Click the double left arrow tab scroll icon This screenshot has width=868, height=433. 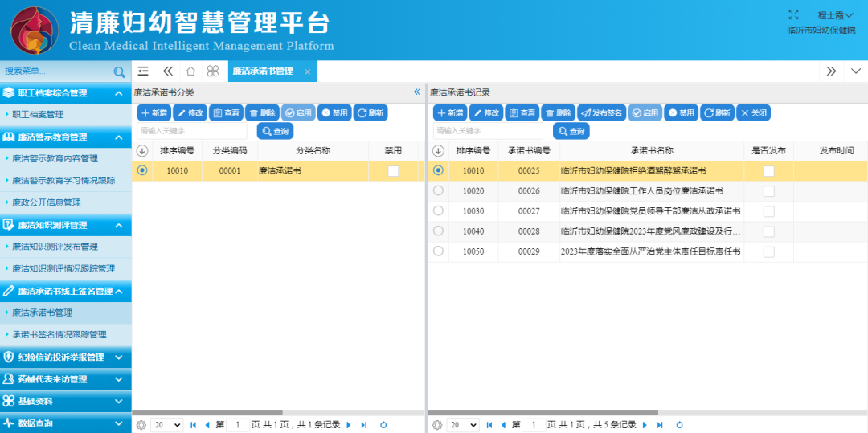pos(168,71)
